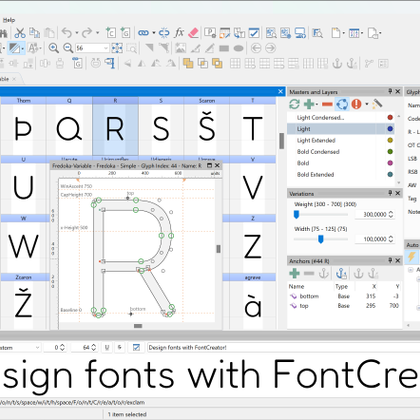Click the yellow exclusion contours icon
Image resolution: width=420 pixels, height=420 pixels.
tap(217, 63)
